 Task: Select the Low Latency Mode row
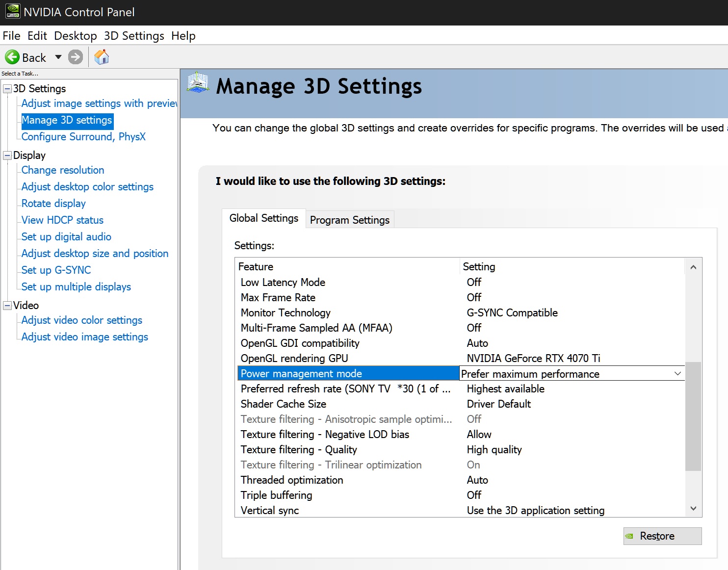pyautogui.click(x=461, y=282)
